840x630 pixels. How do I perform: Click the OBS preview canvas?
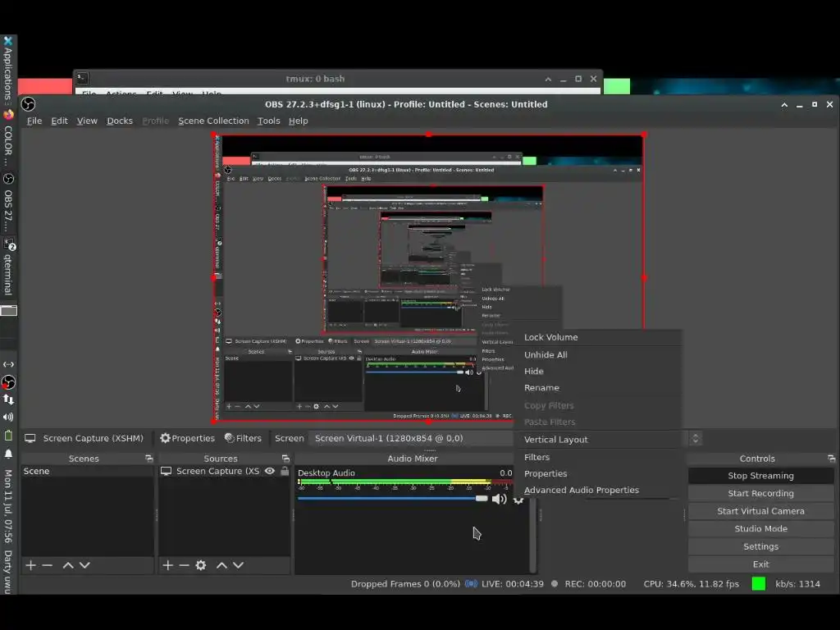(x=428, y=277)
